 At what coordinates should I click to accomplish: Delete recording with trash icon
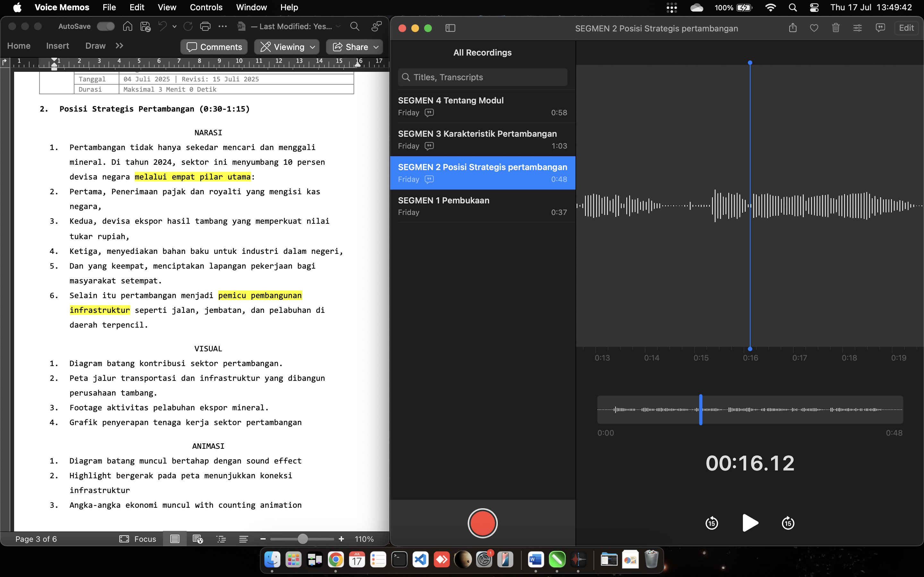835,28
